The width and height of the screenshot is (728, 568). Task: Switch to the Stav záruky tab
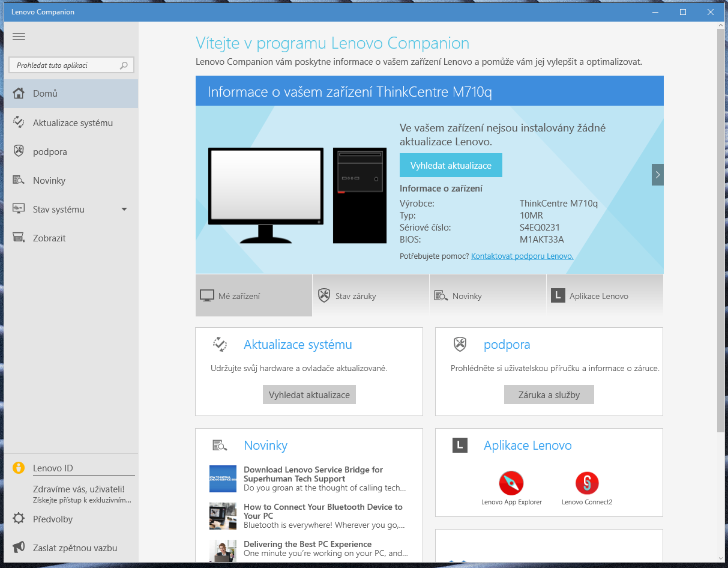(371, 295)
